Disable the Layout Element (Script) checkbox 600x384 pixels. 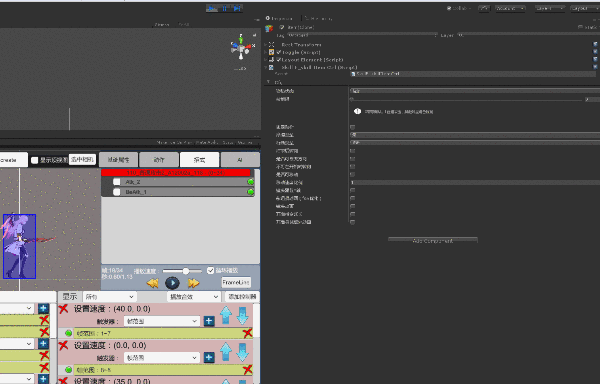pyautogui.click(x=279, y=60)
